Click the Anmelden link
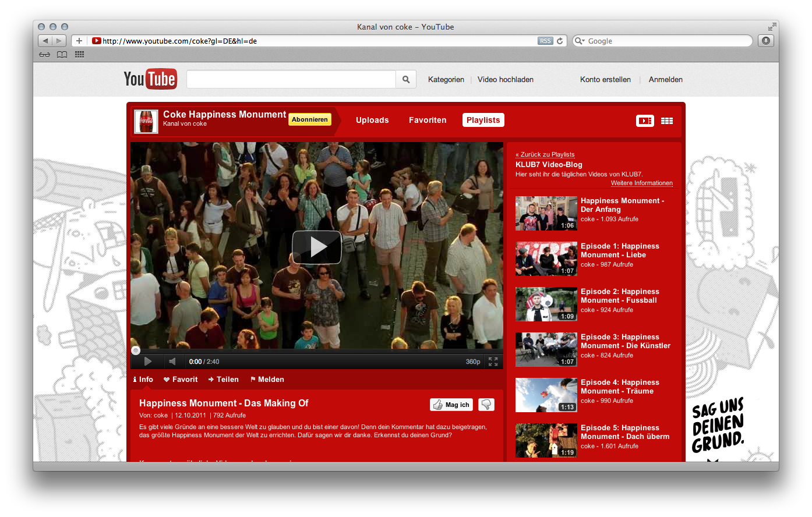 (x=666, y=80)
